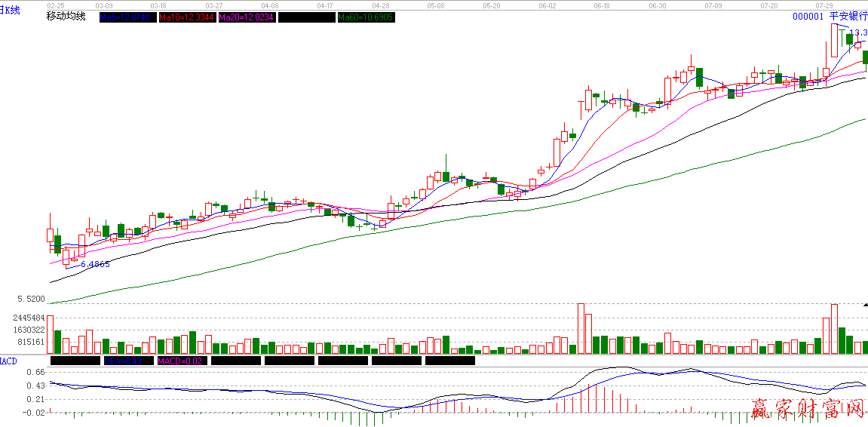Click the magenta MACD=0.02 value label
868x427 pixels.
click(x=181, y=361)
